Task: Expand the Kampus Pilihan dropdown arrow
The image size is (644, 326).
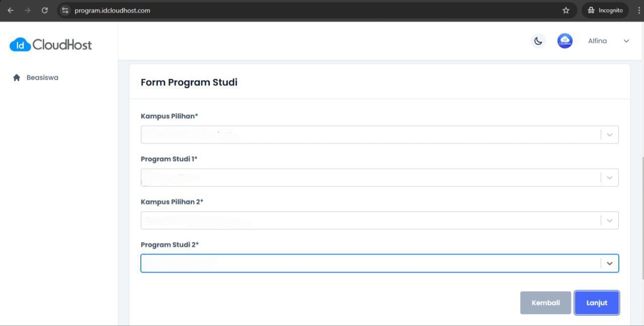Action: click(610, 135)
